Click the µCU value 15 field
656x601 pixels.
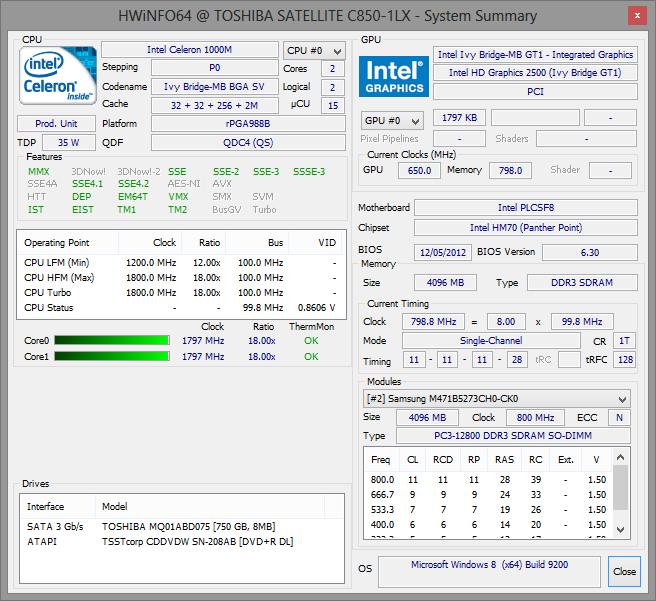coord(333,105)
